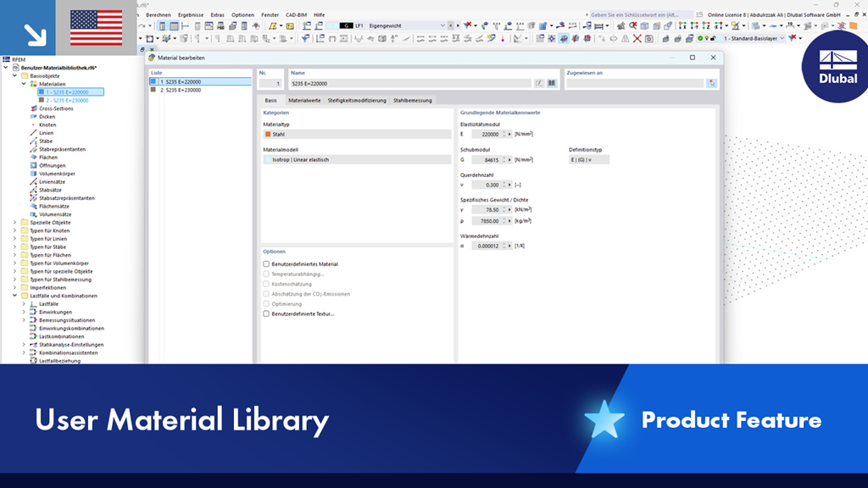
Task: Enable the Benutzerdefiniertes Material checkbox
Action: coord(266,264)
